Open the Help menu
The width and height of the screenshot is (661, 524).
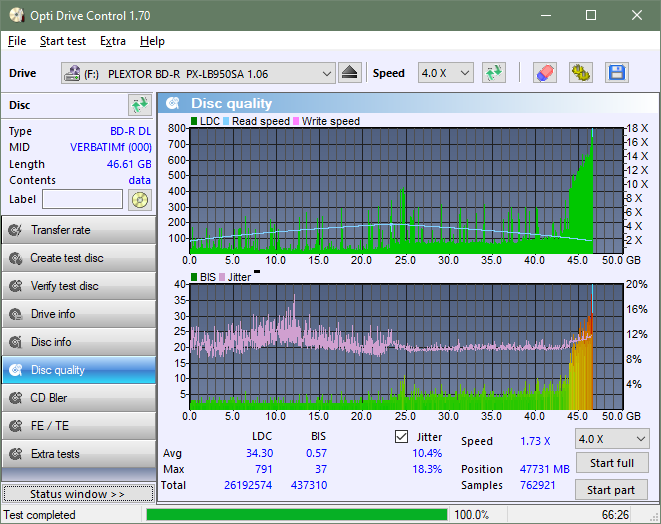click(152, 41)
